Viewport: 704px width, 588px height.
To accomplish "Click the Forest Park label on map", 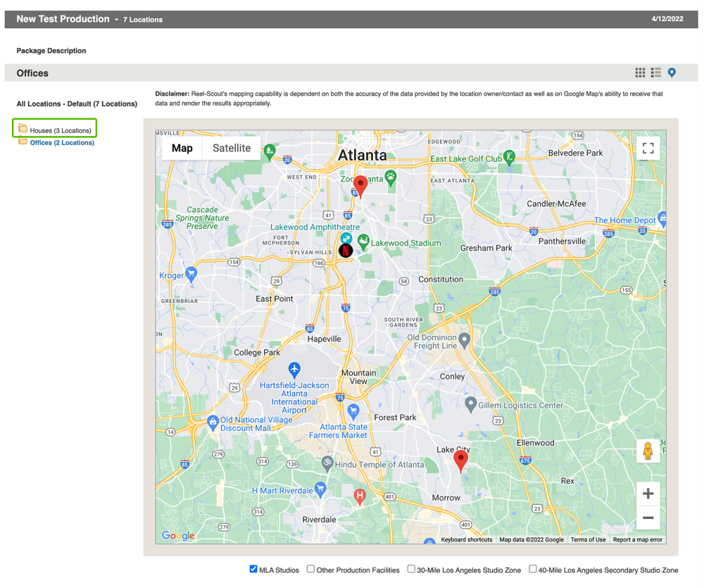I will point(395,418).
